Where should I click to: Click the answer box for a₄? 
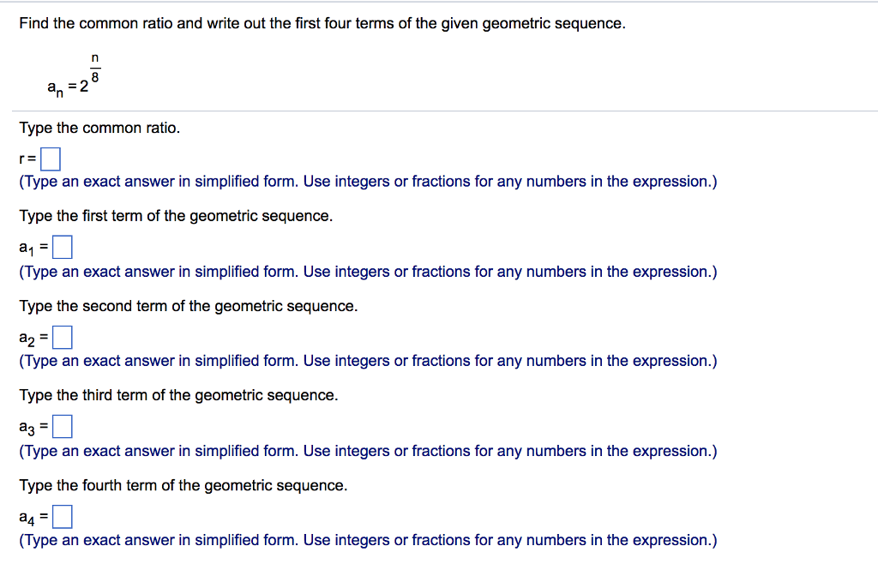click(x=62, y=515)
